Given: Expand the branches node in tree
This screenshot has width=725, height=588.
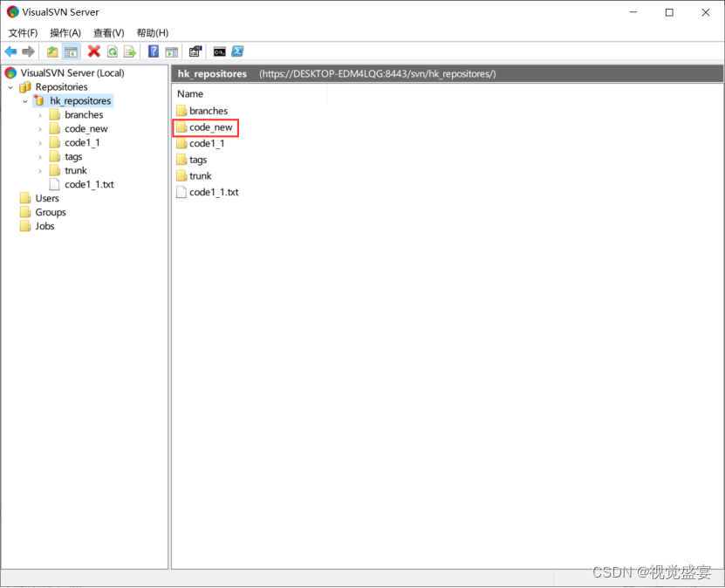Looking at the screenshot, I should [x=40, y=115].
